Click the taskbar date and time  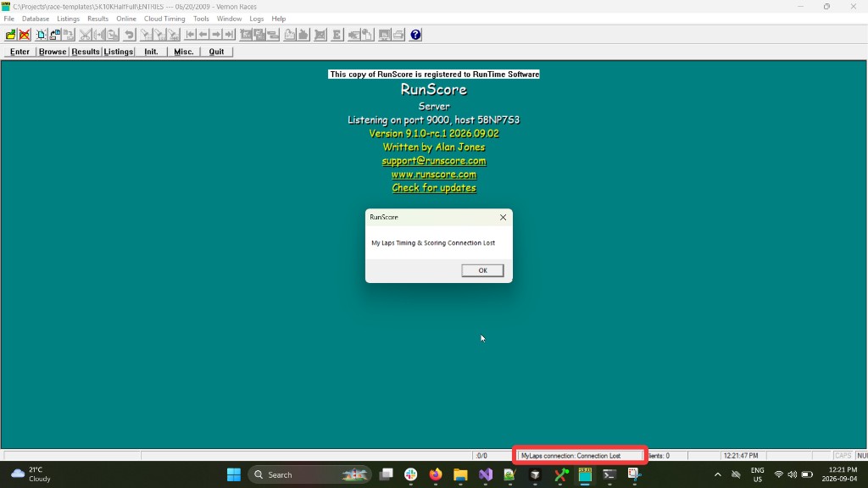[x=841, y=474]
